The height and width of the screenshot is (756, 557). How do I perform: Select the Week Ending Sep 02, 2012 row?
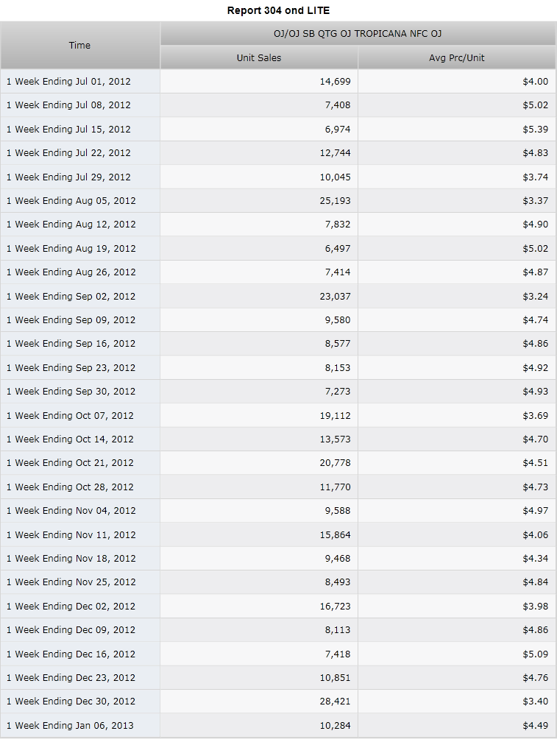pos(278,296)
